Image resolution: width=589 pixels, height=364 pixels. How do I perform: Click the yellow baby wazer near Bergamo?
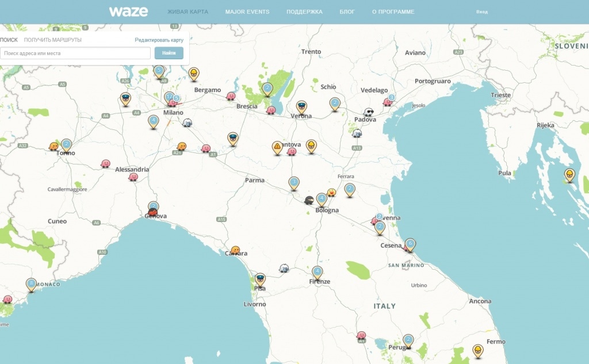pyautogui.click(x=194, y=73)
